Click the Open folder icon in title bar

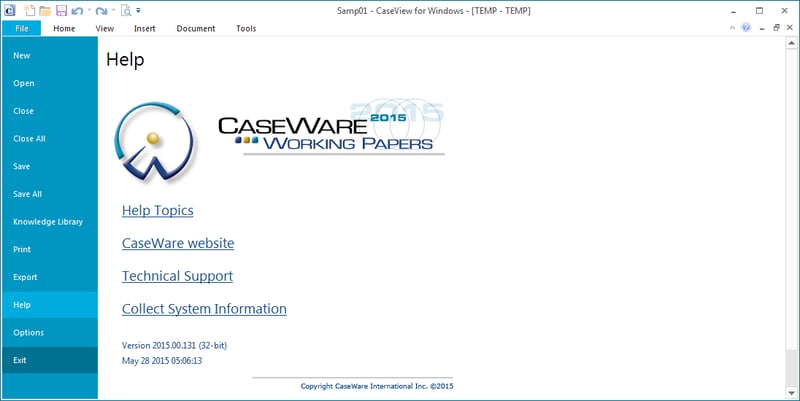pyautogui.click(x=45, y=10)
